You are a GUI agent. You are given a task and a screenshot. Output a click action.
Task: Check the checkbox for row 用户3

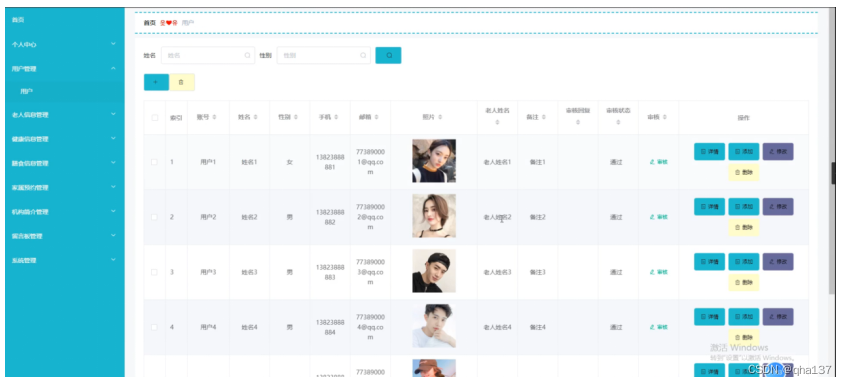pyautogui.click(x=154, y=272)
